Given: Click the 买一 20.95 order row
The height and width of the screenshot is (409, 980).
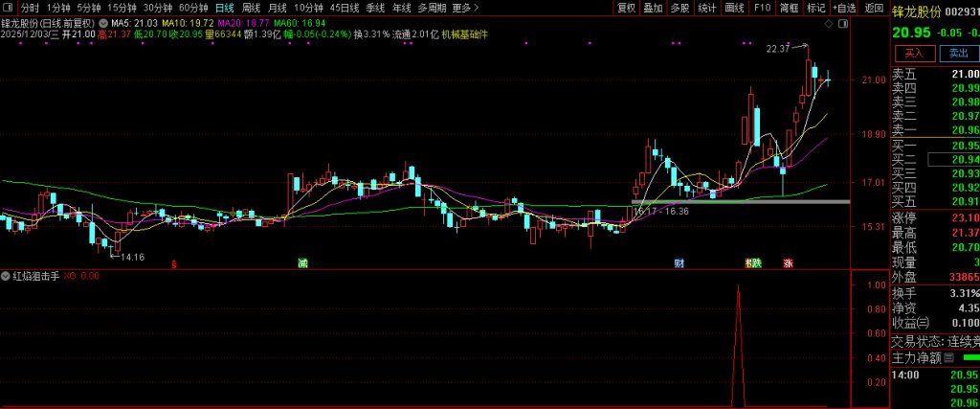Looking at the screenshot, I should [x=935, y=145].
